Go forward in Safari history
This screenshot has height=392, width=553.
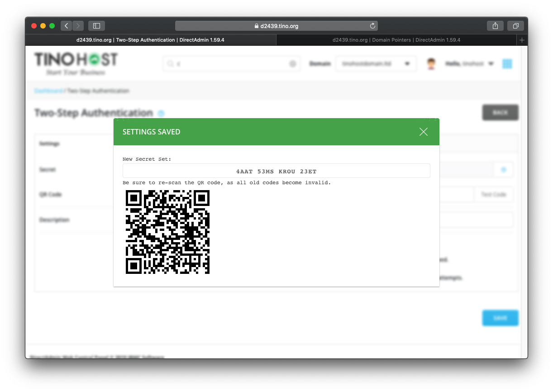(78, 26)
